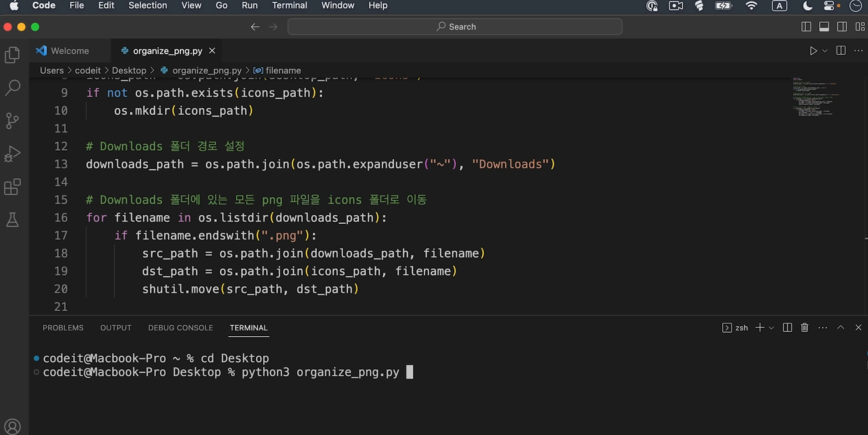The image size is (868, 435).
Task: Open the Run and Debug view
Action: [12, 154]
